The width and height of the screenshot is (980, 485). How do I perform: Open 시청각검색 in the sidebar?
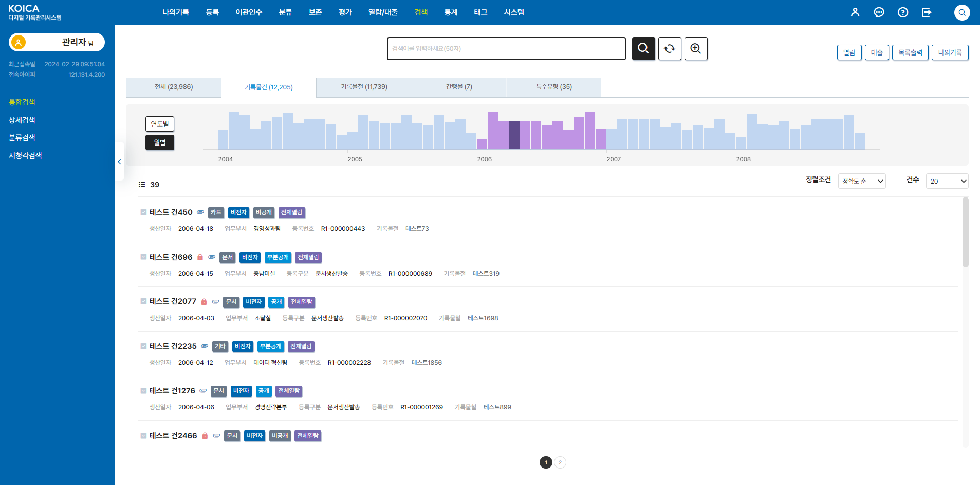(x=25, y=155)
